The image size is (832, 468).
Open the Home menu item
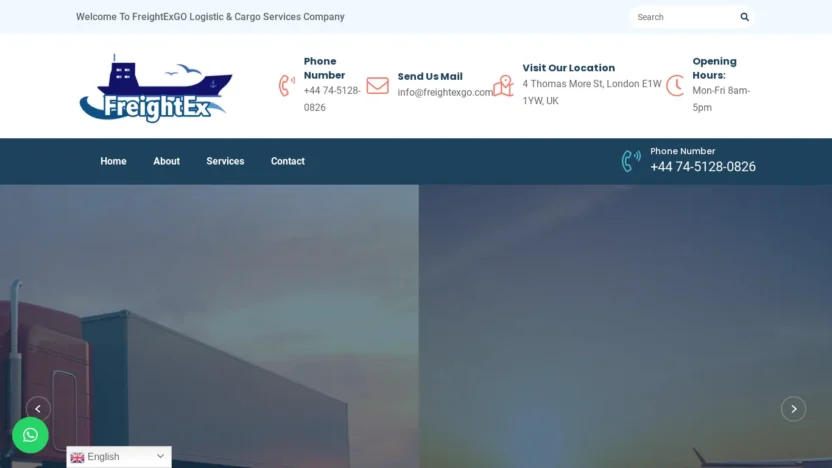(114, 161)
